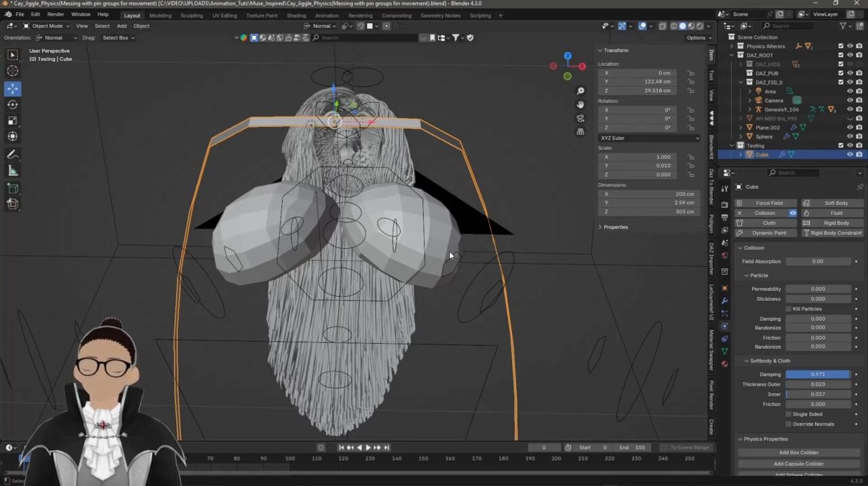868x486 pixels.
Task: Click the zoom magnifier viewport icon
Action: point(580,91)
